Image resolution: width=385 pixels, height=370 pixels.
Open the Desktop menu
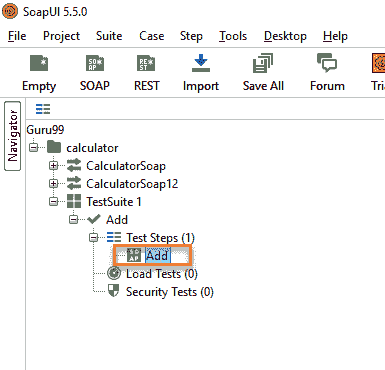click(x=285, y=36)
